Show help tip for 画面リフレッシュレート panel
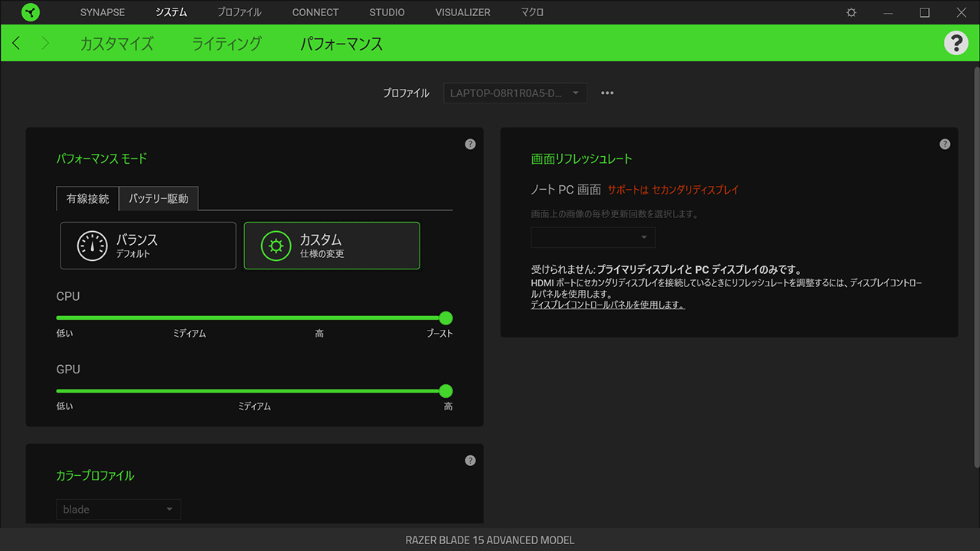The width and height of the screenshot is (980, 551). tap(945, 144)
